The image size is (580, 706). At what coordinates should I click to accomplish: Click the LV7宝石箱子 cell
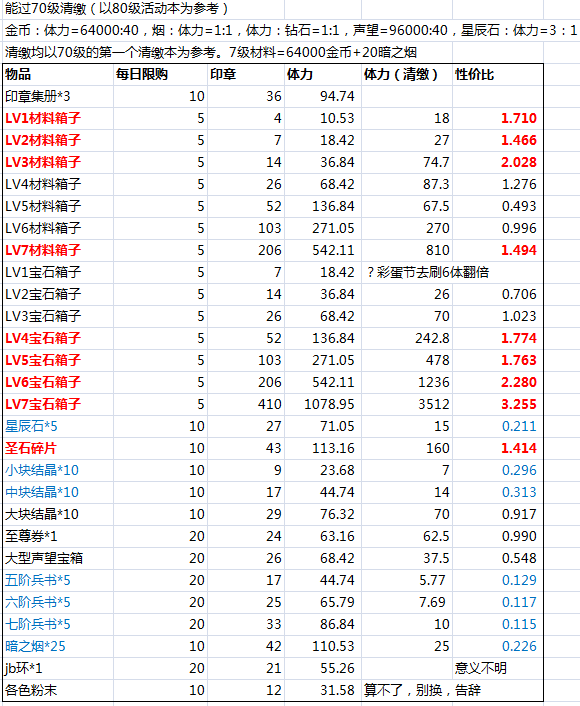pos(58,404)
